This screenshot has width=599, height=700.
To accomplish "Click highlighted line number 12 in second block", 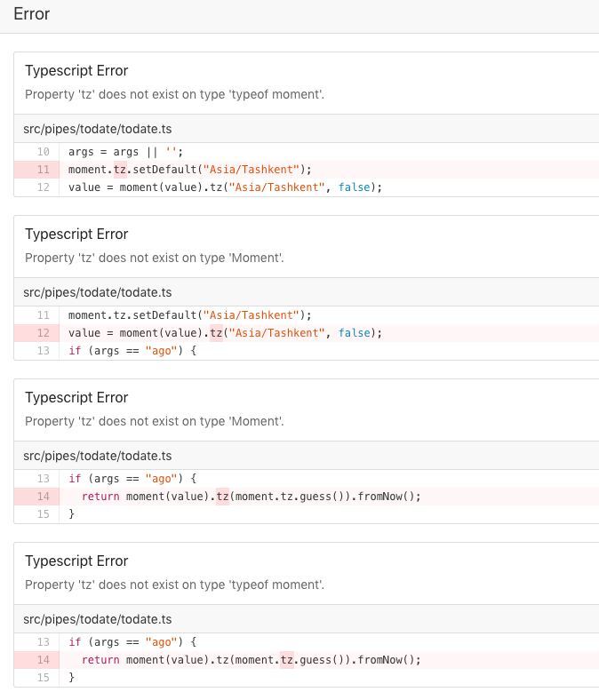I will [x=43, y=333].
